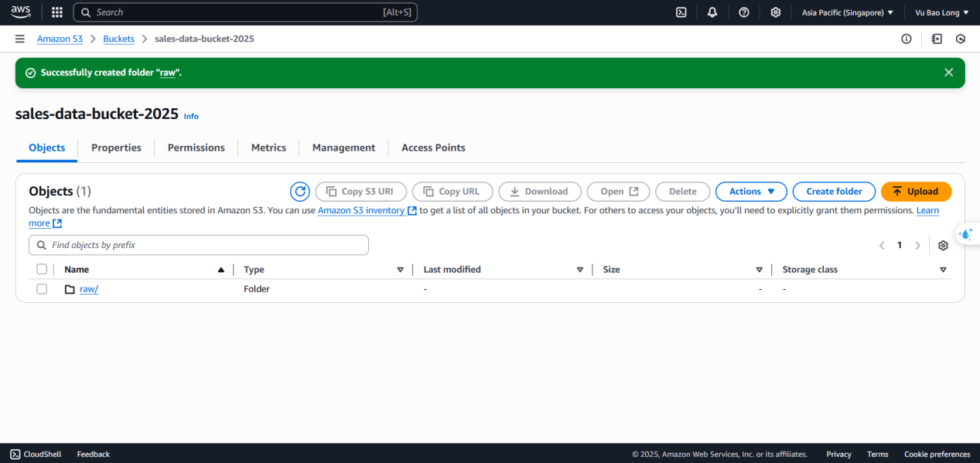
Task: Open the Vu Bao Long account menu
Action: pos(941,12)
